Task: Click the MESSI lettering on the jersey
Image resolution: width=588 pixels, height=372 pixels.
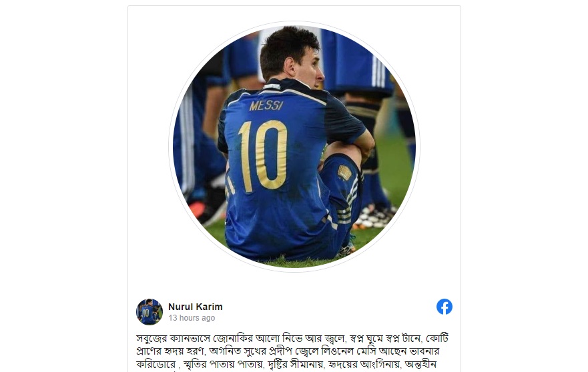Action: [266, 105]
